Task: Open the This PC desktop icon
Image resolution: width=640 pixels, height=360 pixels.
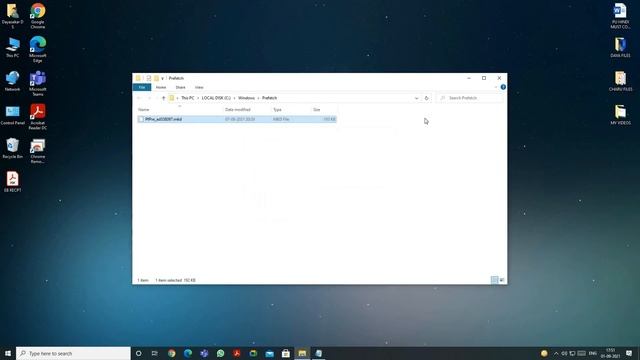Action: click(x=12, y=47)
